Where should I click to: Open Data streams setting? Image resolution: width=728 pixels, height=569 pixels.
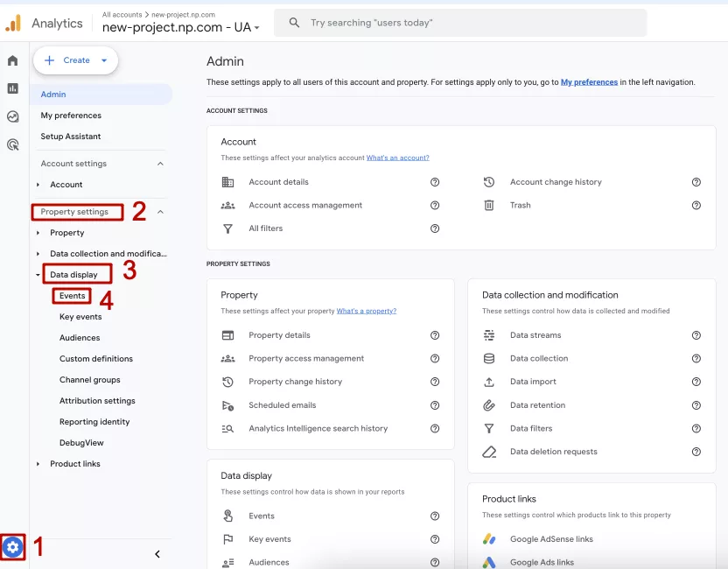coord(535,335)
